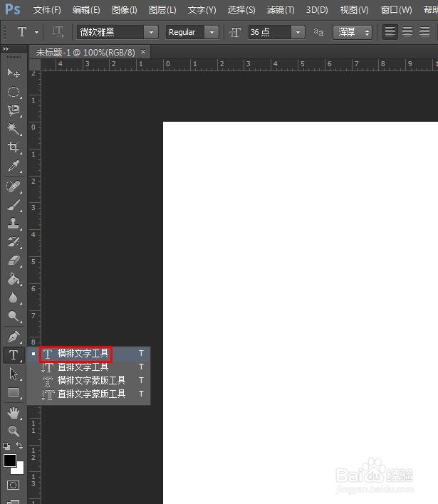Reset default foreground and background colors
This screenshot has height=504, width=438.
(x=6, y=446)
